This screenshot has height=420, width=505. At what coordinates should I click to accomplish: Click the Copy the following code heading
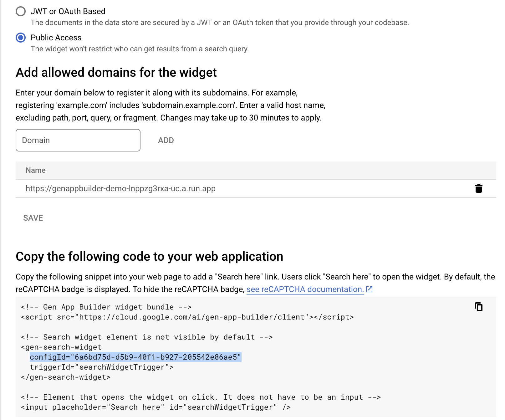150,256
